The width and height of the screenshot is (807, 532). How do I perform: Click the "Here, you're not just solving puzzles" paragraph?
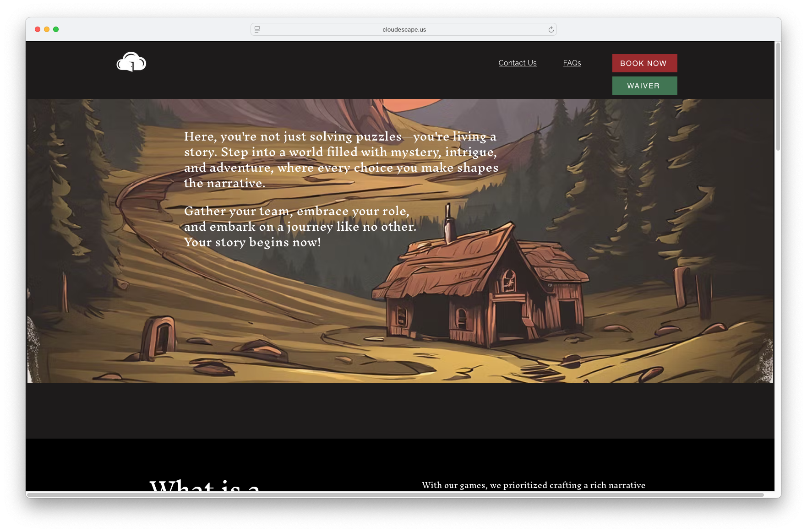click(341, 160)
